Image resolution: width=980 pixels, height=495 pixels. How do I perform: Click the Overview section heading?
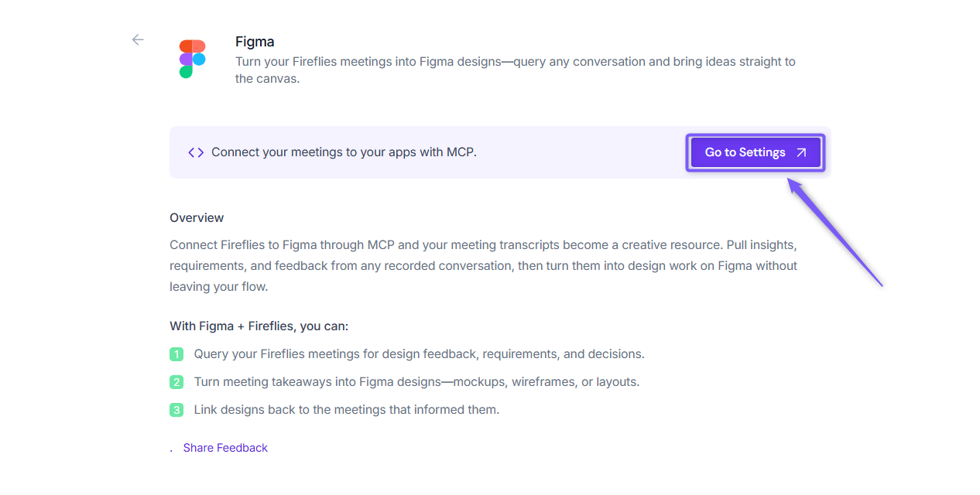pyautogui.click(x=197, y=218)
